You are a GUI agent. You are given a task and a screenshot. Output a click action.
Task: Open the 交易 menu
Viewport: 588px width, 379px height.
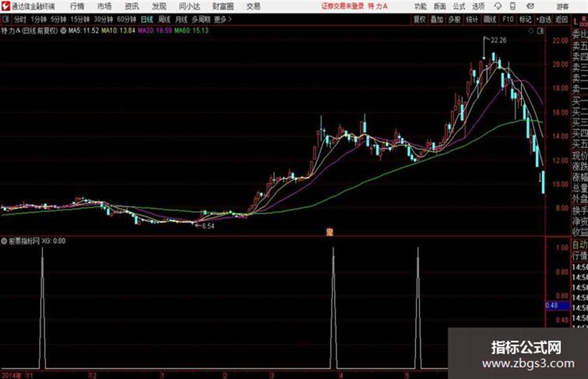point(253,6)
